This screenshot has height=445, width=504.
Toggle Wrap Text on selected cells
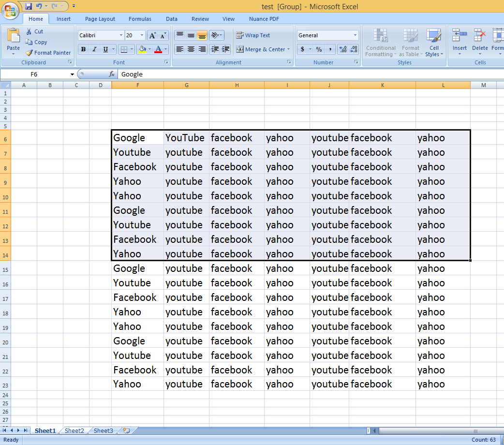tap(253, 35)
